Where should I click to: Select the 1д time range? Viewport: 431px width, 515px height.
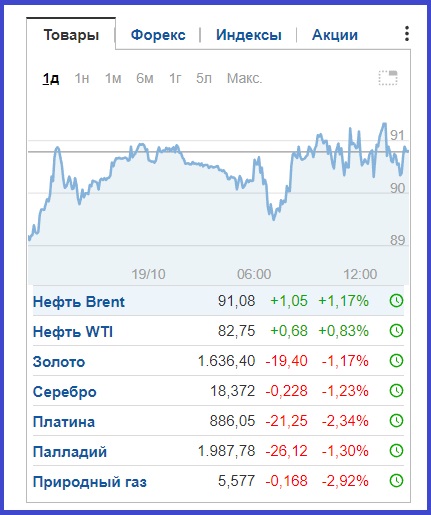(51, 79)
